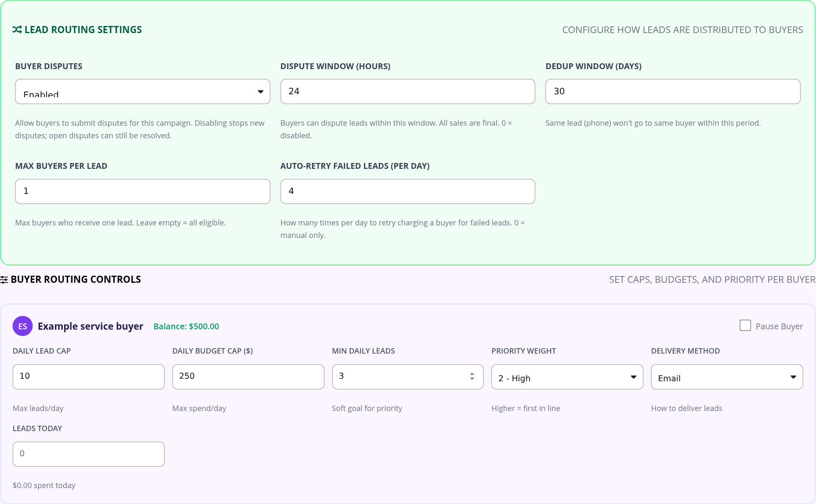The height and width of the screenshot is (504, 816).
Task: Select the Max Buyers Per Lead field
Action: tap(143, 191)
